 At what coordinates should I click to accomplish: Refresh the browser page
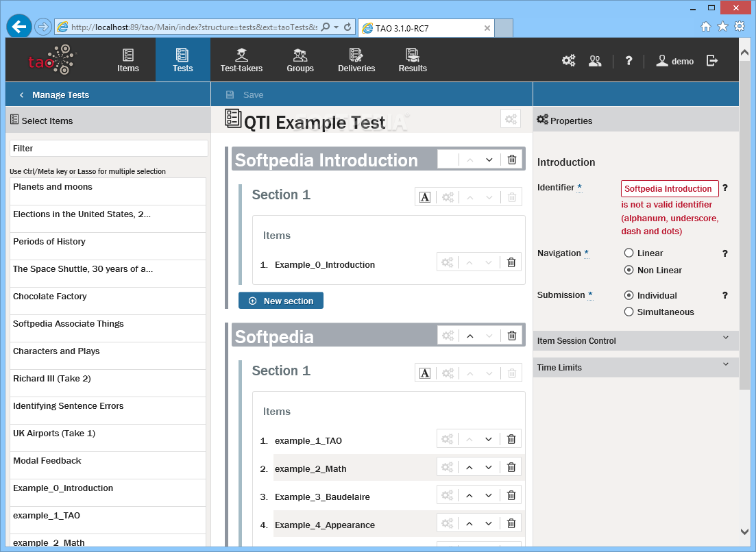tap(347, 27)
